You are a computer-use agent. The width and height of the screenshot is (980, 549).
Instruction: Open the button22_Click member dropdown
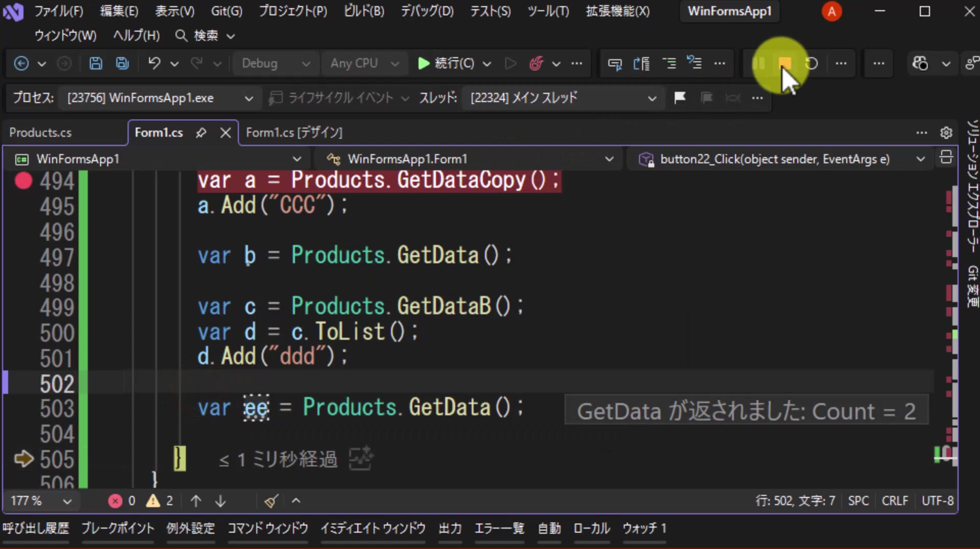tap(782, 159)
